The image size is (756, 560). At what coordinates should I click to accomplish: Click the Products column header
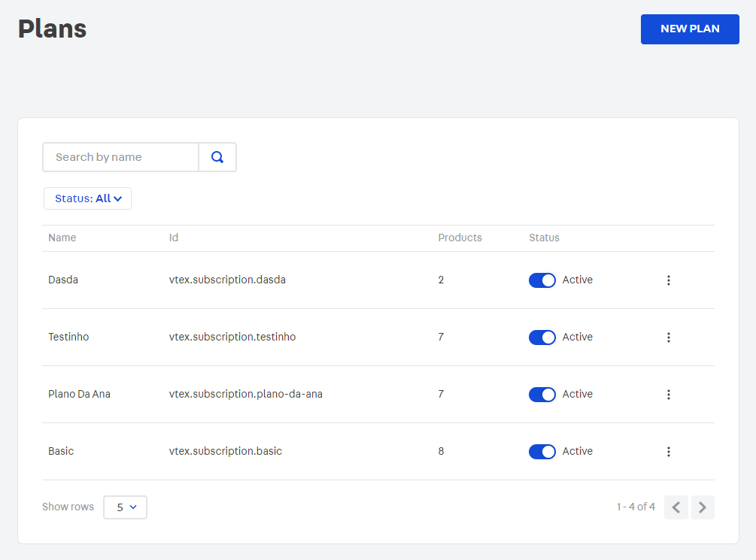point(460,238)
